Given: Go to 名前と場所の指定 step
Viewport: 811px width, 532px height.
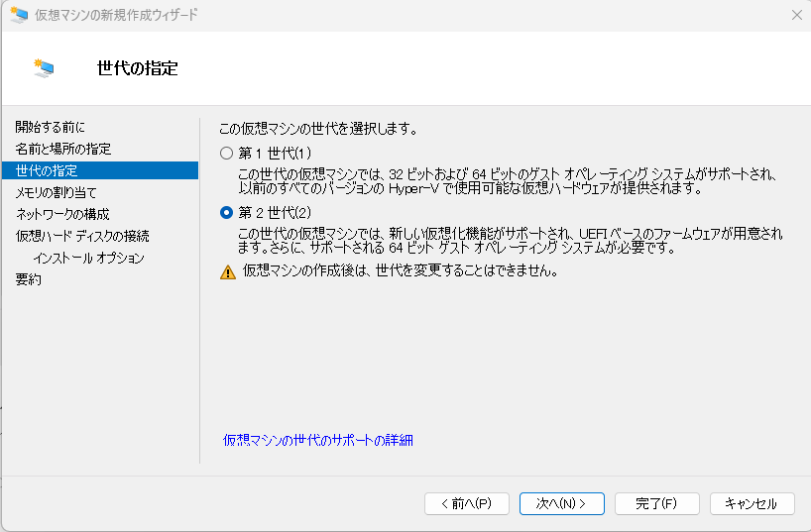Looking at the screenshot, I should (x=63, y=149).
